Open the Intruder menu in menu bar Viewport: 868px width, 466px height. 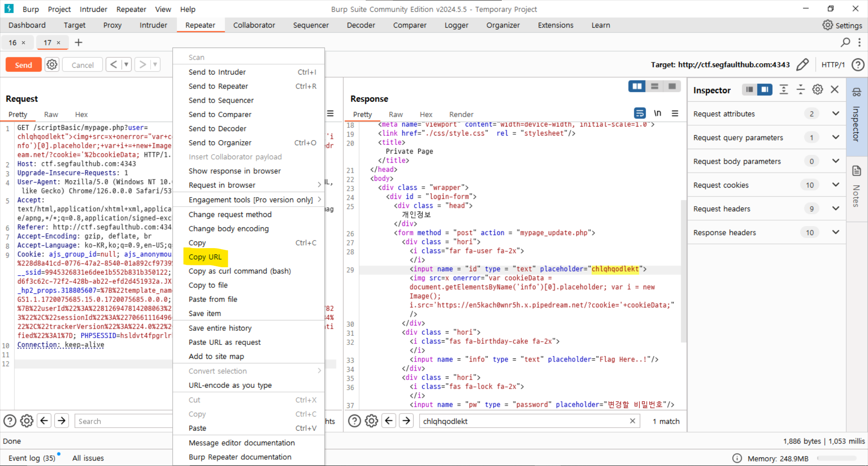pyautogui.click(x=93, y=9)
